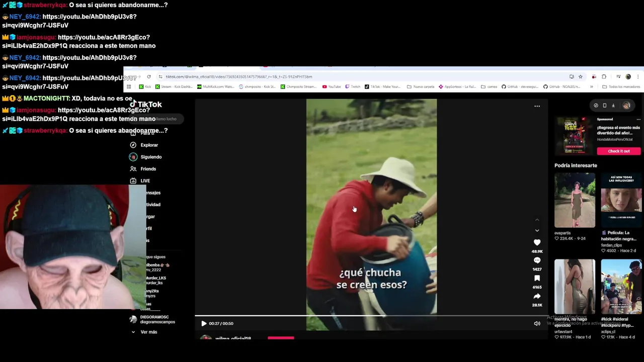Expand hidden bookmarks chevron
The height and width of the screenshot is (362, 644).
[591, 86]
